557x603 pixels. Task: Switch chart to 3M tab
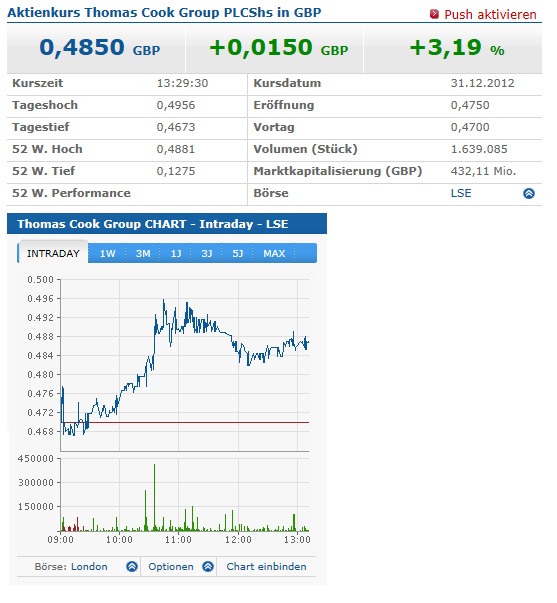click(143, 253)
